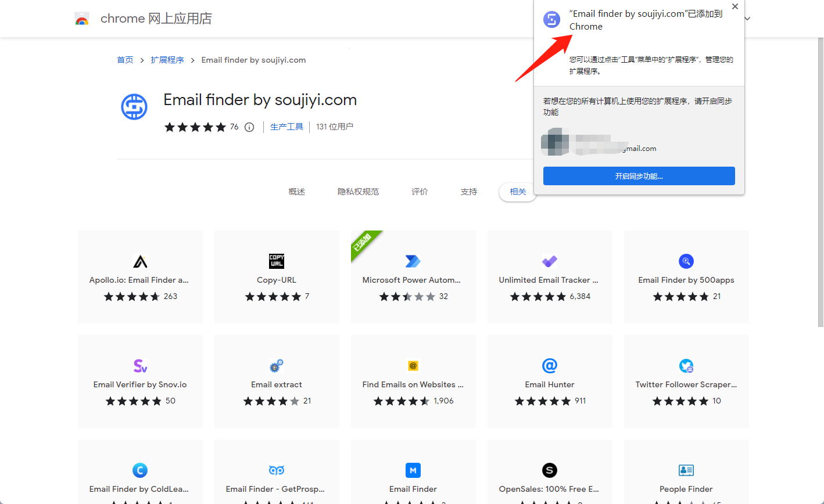Click the Email Finder - GetProsp... title
This screenshot has height=504, width=824.
[x=275, y=489]
